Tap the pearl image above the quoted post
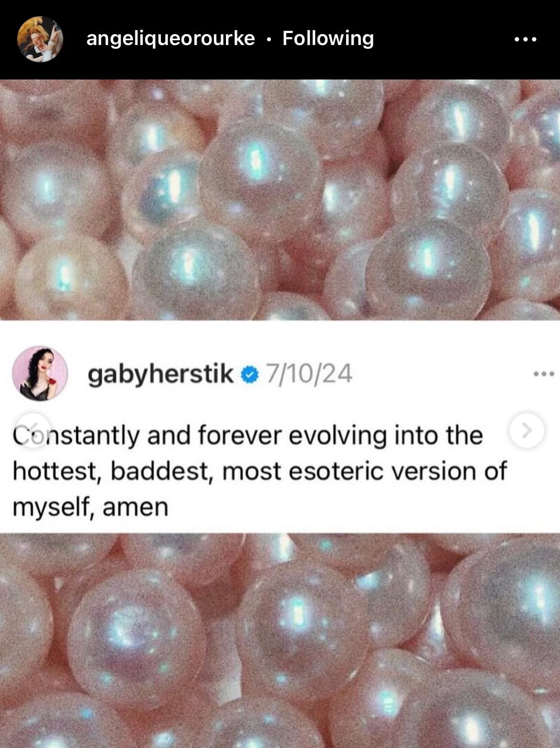 (280, 200)
